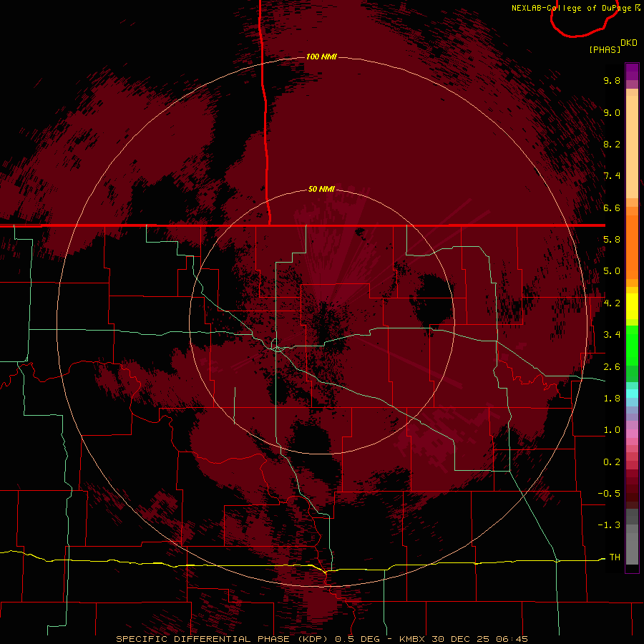
Task: Select the 9.8 value on color scale
Action: click(x=612, y=80)
